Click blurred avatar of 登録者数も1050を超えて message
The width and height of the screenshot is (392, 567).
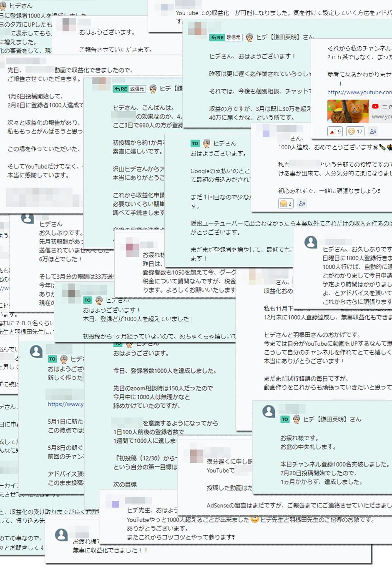tap(132, 248)
